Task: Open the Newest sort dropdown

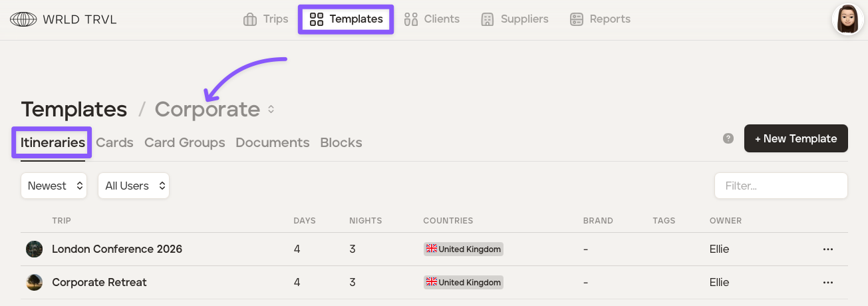Action: point(54,186)
